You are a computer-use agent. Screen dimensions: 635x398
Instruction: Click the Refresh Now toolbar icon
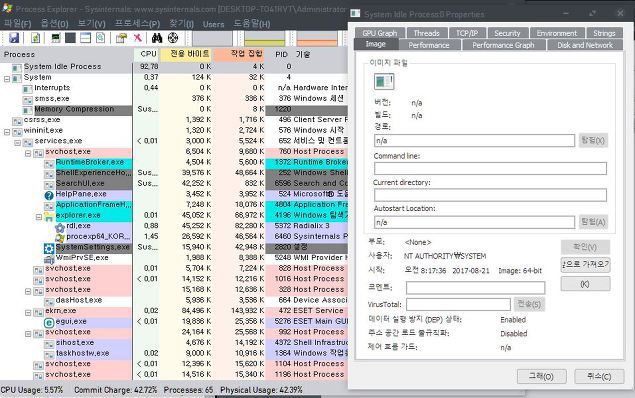click(x=36, y=38)
